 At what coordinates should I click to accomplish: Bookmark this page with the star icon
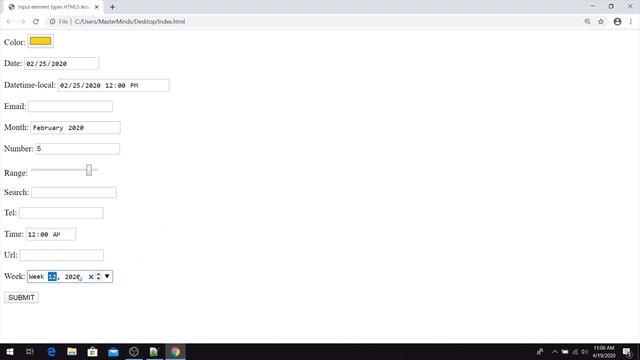click(601, 22)
